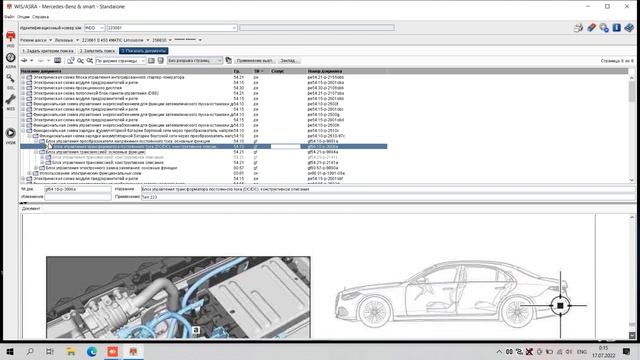Click the document number field gf54.10-p-3000a

[78, 189]
